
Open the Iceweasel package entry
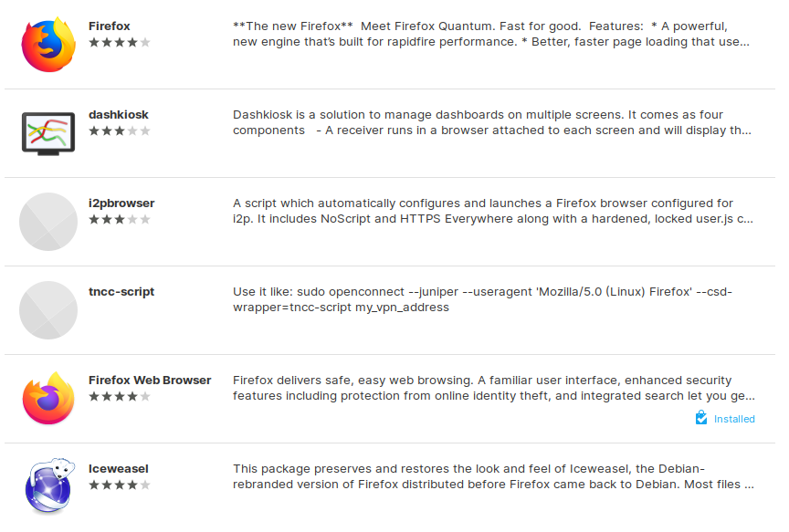click(118, 468)
